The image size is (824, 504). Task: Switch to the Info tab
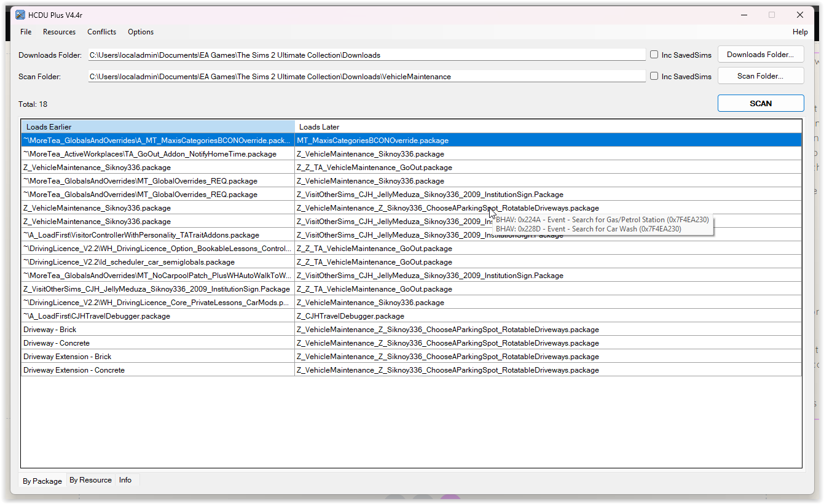click(125, 480)
